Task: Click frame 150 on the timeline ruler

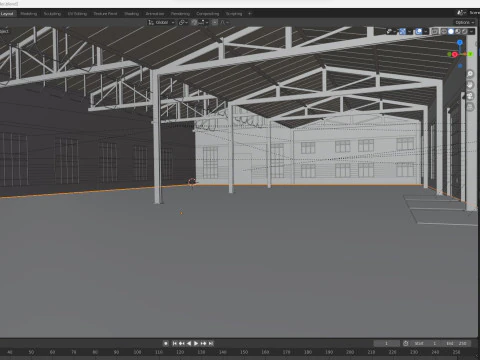Action: point(244,352)
